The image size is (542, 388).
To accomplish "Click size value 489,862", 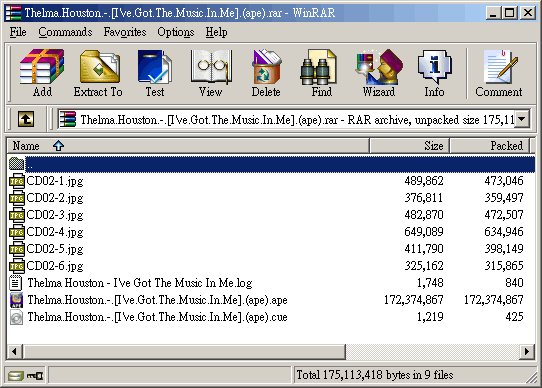I will (424, 181).
